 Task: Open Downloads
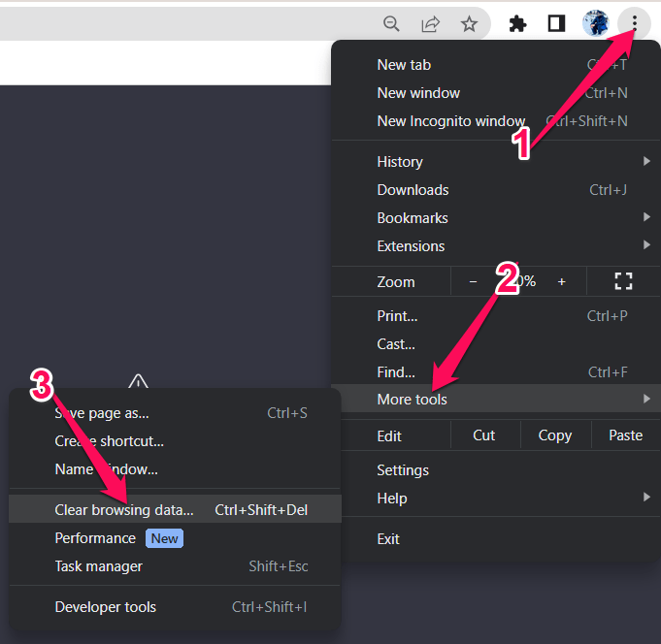click(496, 190)
